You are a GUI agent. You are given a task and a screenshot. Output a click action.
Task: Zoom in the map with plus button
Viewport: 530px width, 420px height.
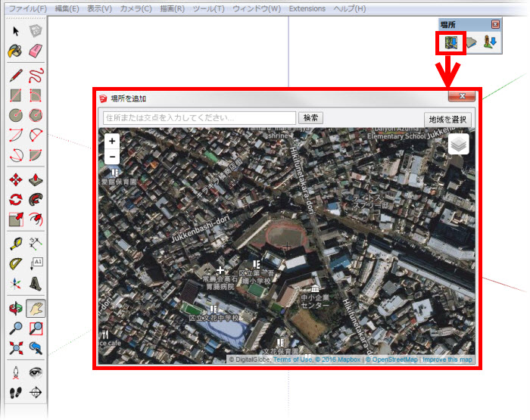pyautogui.click(x=112, y=141)
